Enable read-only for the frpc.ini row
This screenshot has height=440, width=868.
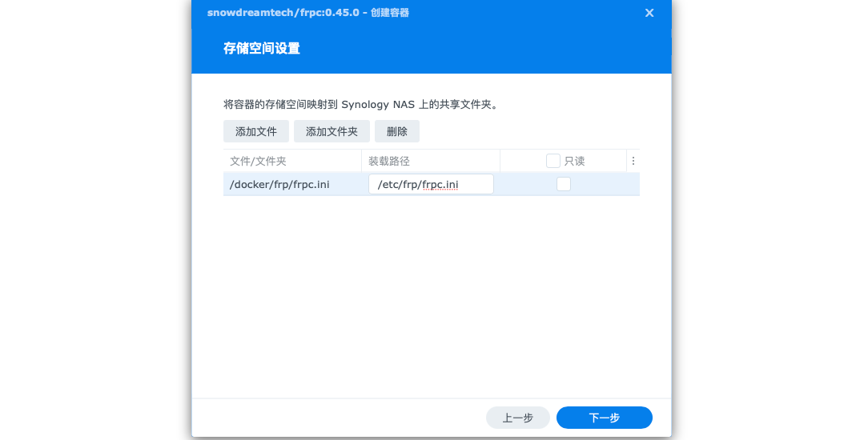point(564,184)
